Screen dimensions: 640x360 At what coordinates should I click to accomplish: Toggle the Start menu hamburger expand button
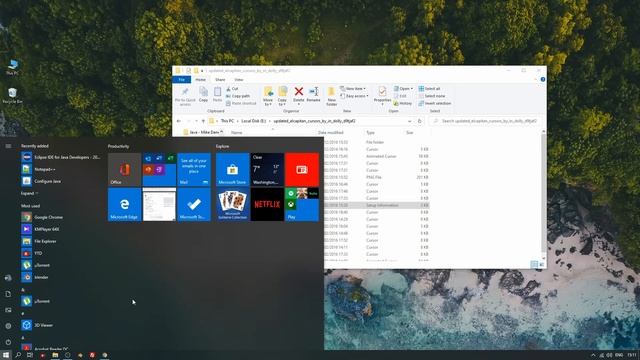click(x=8, y=146)
